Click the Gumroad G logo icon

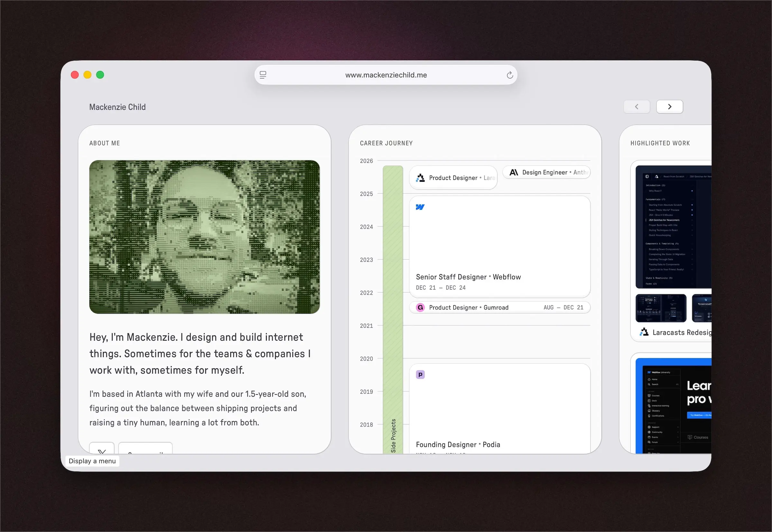[x=420, y=307]
